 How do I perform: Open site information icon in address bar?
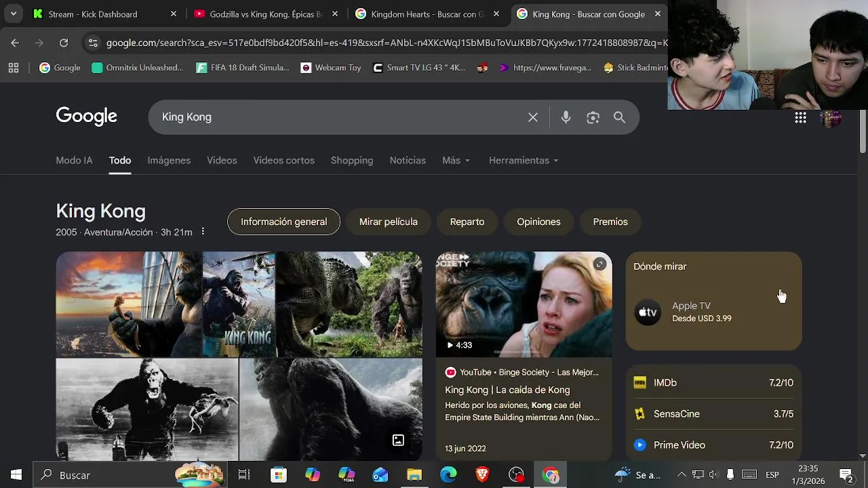(x=93, y=43)
